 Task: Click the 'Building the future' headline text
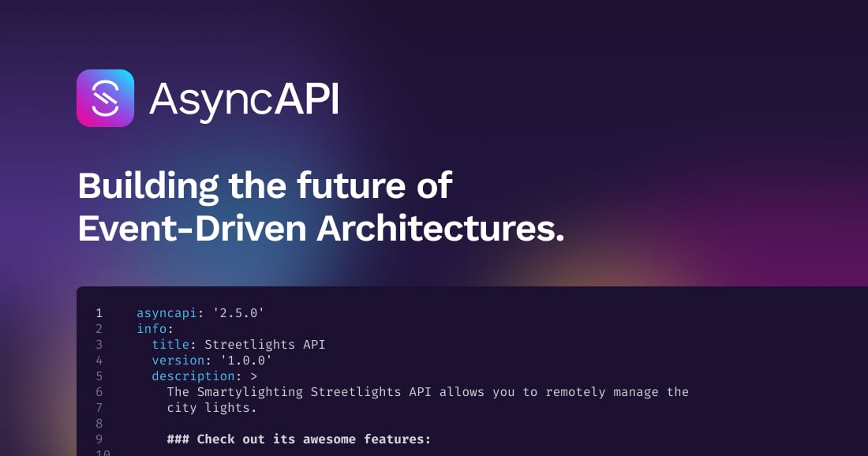click(x=265, y=186)
